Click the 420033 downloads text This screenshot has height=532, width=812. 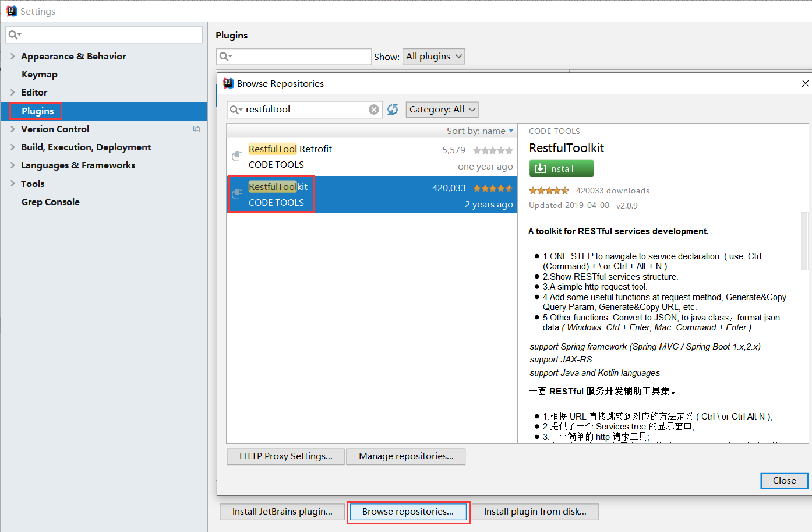613,191
